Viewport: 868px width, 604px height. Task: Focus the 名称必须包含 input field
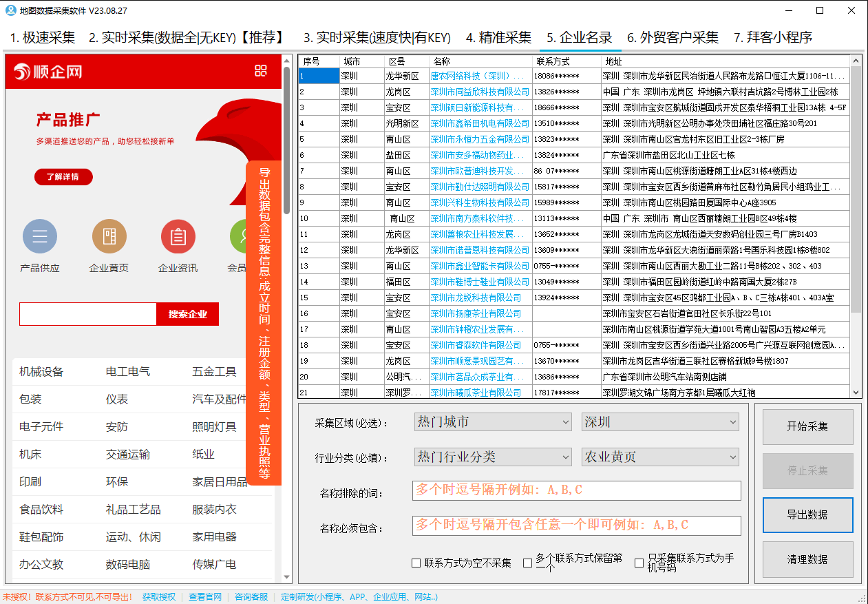[x=577, y=525]
